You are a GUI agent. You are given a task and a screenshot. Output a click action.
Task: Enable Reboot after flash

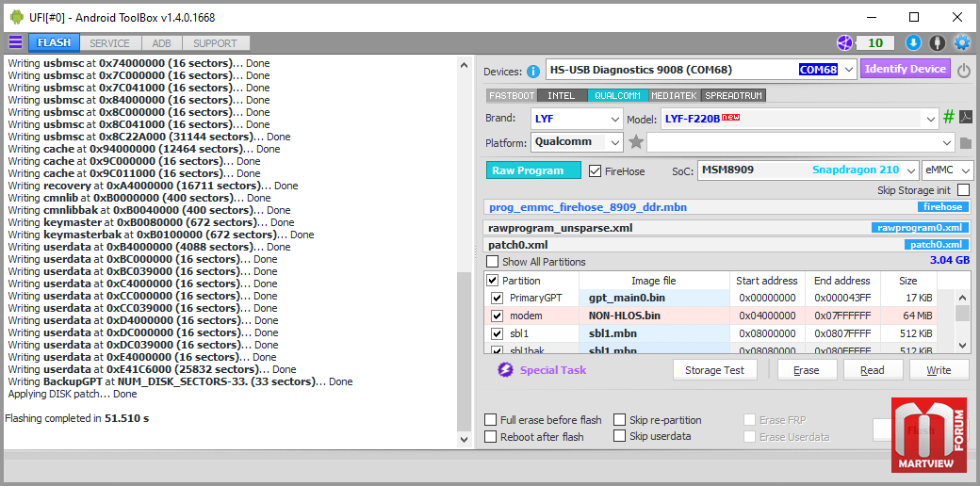pos(491,437)
